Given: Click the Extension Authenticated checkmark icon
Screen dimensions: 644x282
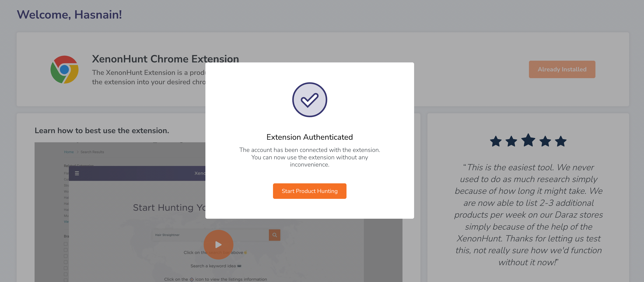Looking at the screenshot, I should [x=309, y=100].
